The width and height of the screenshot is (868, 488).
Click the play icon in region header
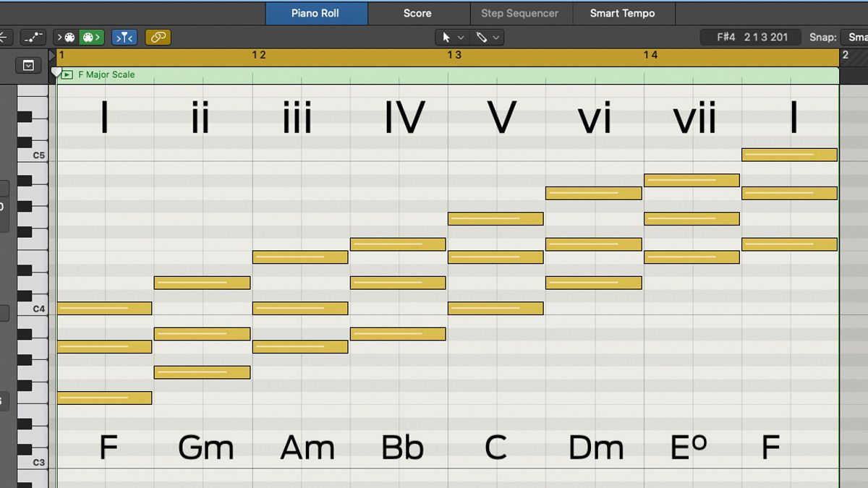67,74
